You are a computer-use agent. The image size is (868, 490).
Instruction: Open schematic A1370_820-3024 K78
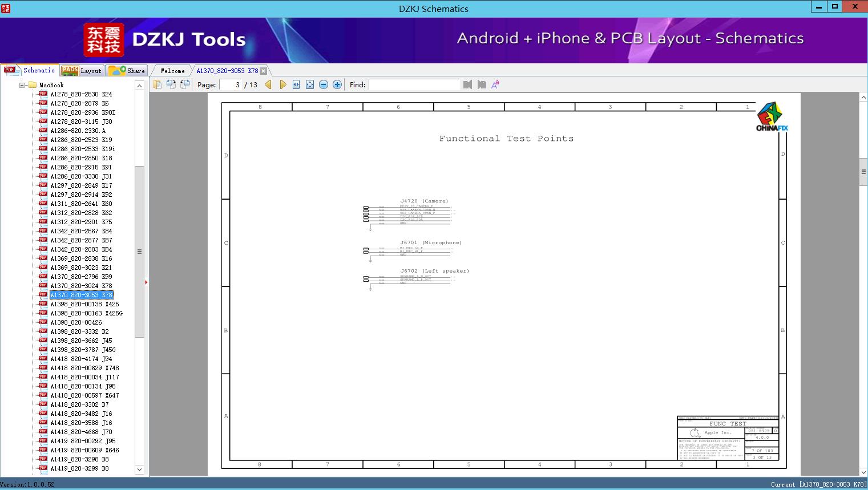coord(81,286)
